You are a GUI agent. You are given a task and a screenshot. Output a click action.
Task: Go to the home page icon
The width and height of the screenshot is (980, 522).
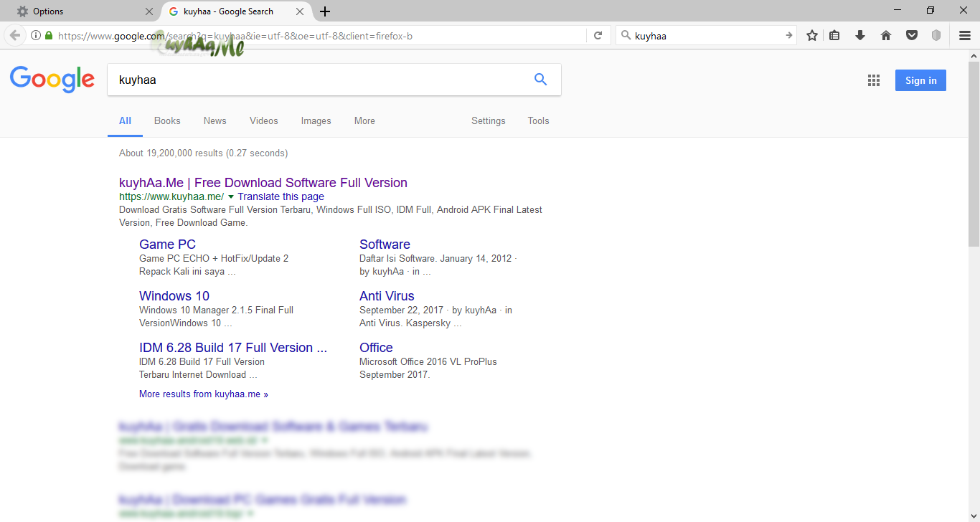coord(886,35)
